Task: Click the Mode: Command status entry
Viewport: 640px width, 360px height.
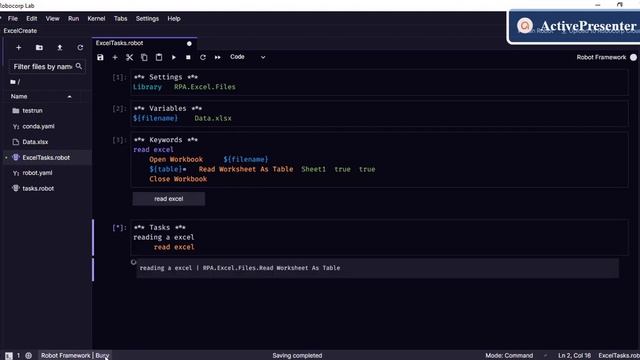Action: [509, 356]
